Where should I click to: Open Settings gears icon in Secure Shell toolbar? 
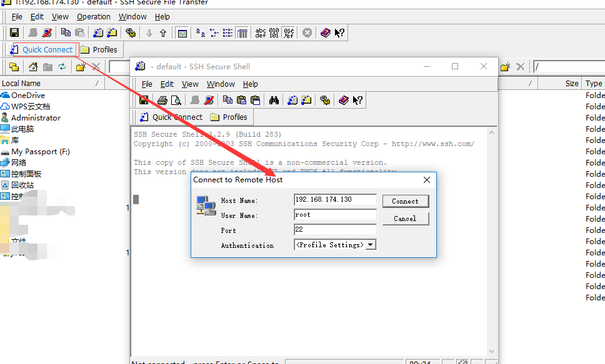[x=325, y=101]
